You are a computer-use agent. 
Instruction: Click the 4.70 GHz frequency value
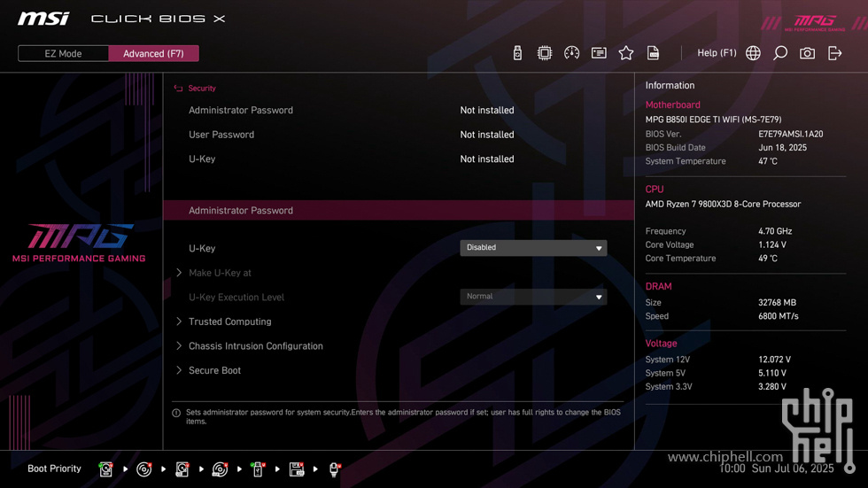(x=775, y=231)
